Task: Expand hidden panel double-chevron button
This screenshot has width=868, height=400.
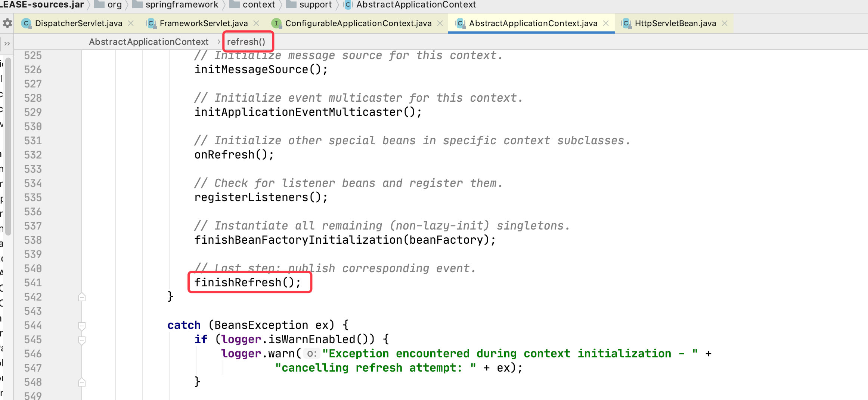Action: [x=7, y=44]
